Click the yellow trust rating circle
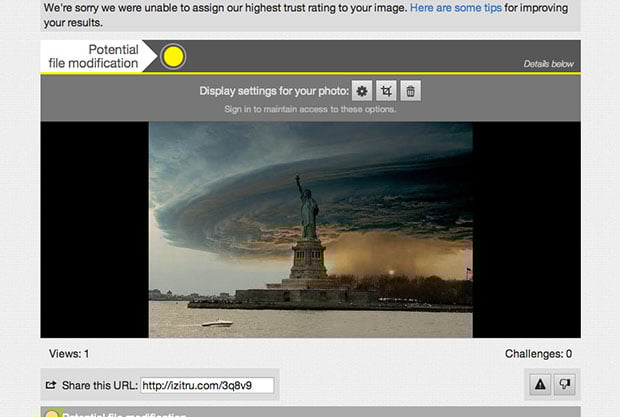620x417 pixels. [173, 57]
